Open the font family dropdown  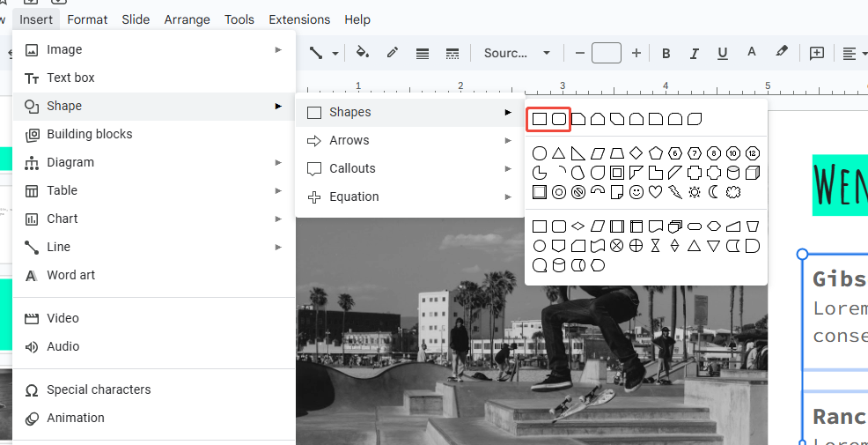click(x=517, y=53)
